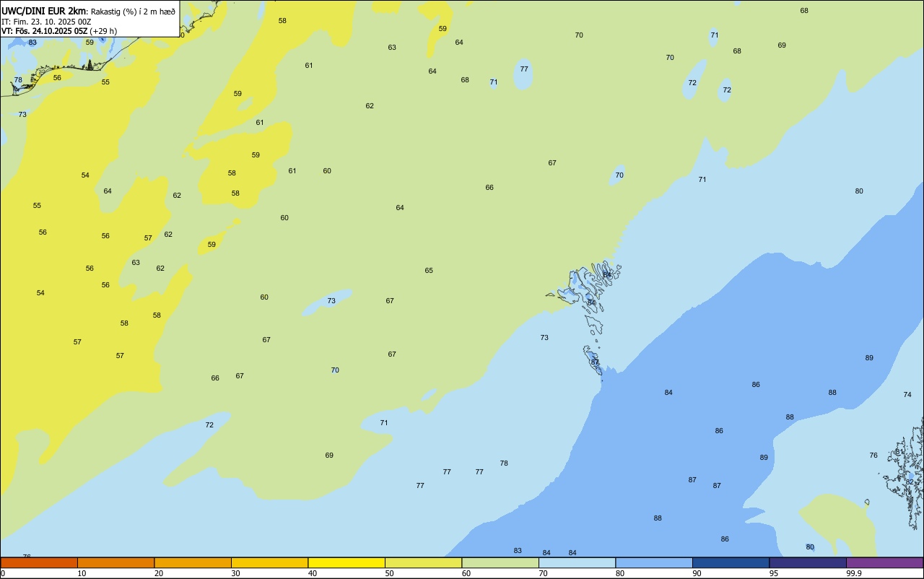
Task: Click the '74' humidity value on the map
Action: [907, 395]
